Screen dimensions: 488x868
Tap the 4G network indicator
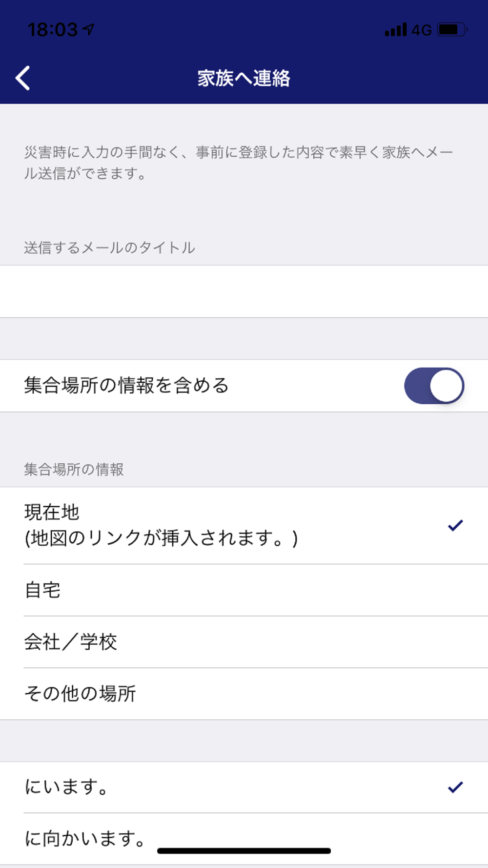click(422, 30)
